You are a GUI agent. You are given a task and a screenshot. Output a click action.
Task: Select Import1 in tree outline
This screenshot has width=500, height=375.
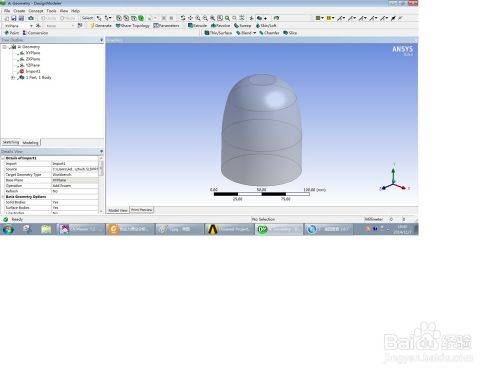point(33,71)
